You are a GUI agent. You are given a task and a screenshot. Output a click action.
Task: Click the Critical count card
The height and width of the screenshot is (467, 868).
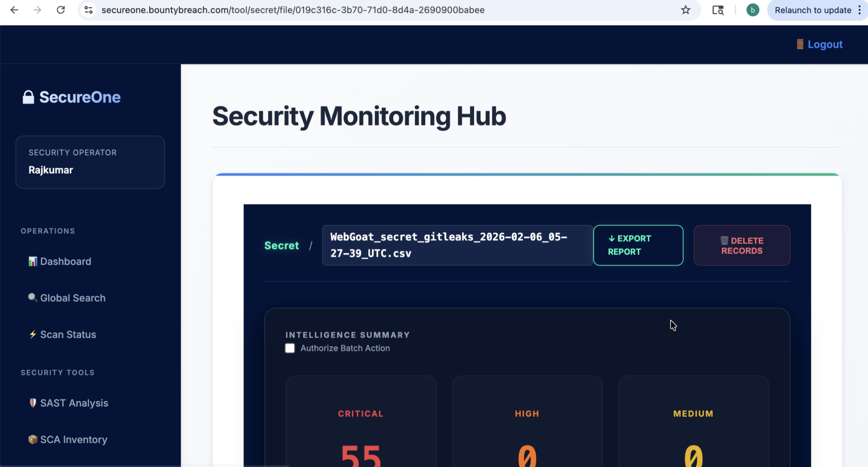pos(361,421)
